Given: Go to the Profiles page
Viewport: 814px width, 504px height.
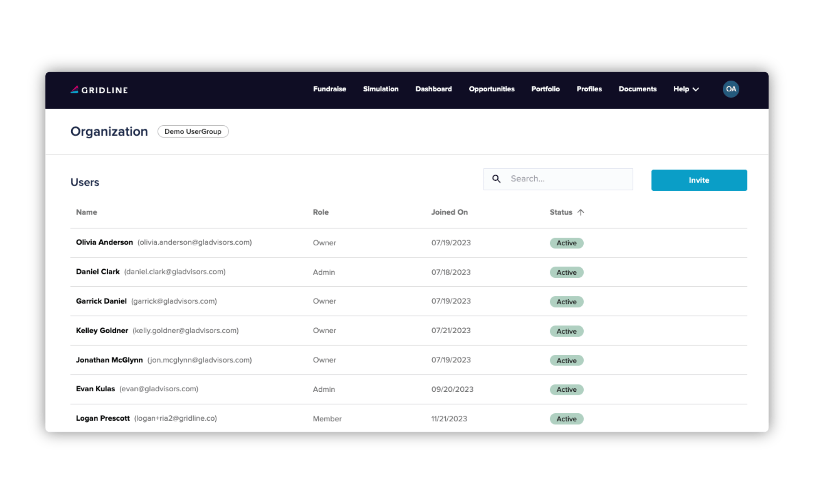Looking at the screenshot, I should (x=589, y=89).
